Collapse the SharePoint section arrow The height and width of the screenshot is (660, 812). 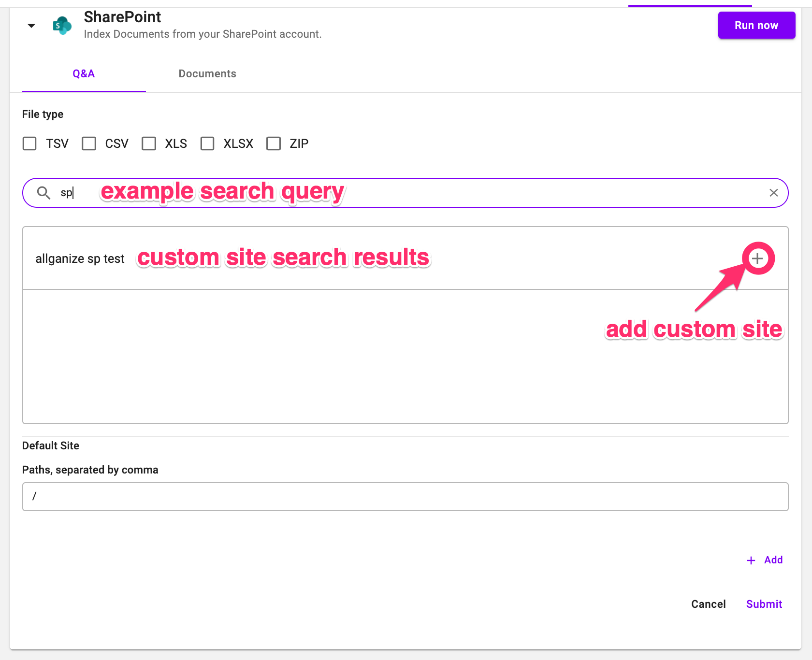click(x=31, y=26)
